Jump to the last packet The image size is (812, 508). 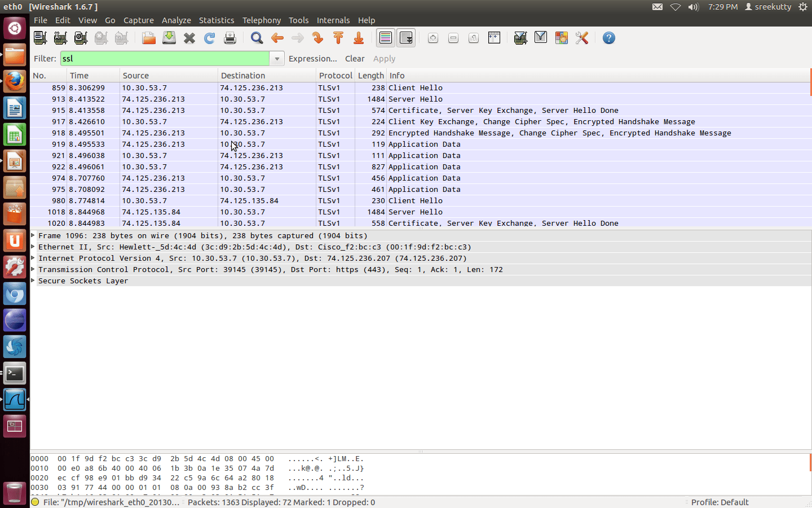point(359,38)
